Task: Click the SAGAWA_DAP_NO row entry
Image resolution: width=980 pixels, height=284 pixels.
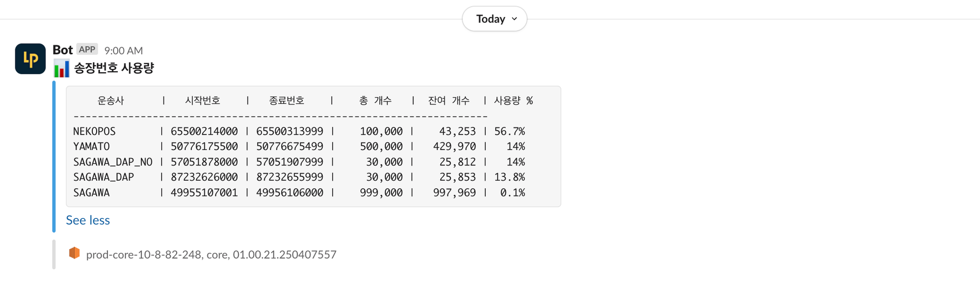Action: [x=299, y=162]
